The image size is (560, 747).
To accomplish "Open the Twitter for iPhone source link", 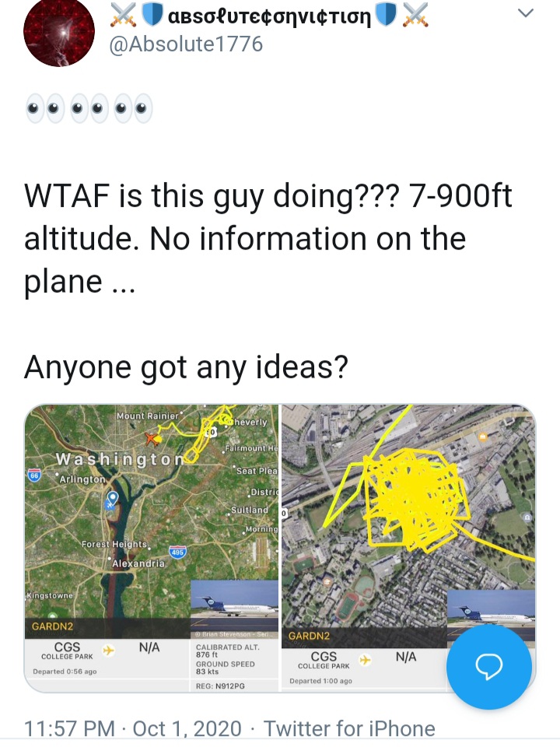I will [349, 729].
